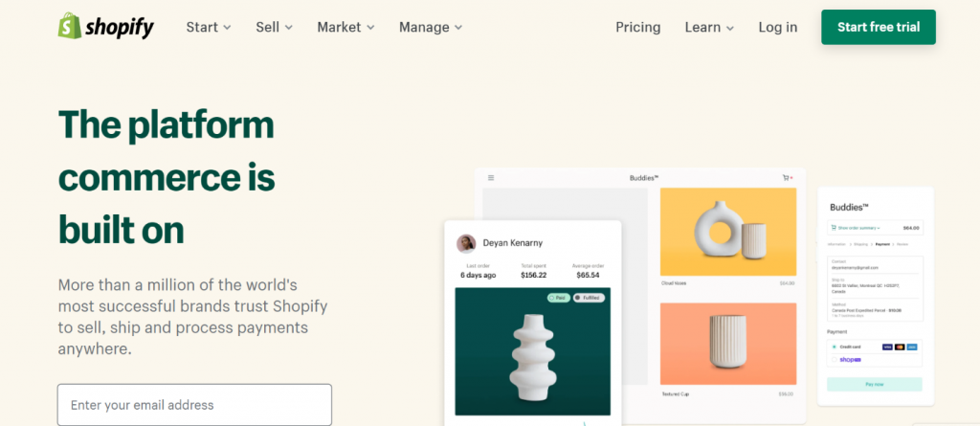Expand the Start dropdown menu
This screenshot has height=426, width=980.
tap(209, 27)
